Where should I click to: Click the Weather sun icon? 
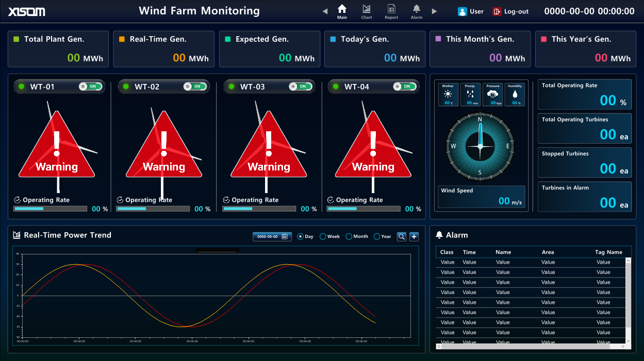448,93
